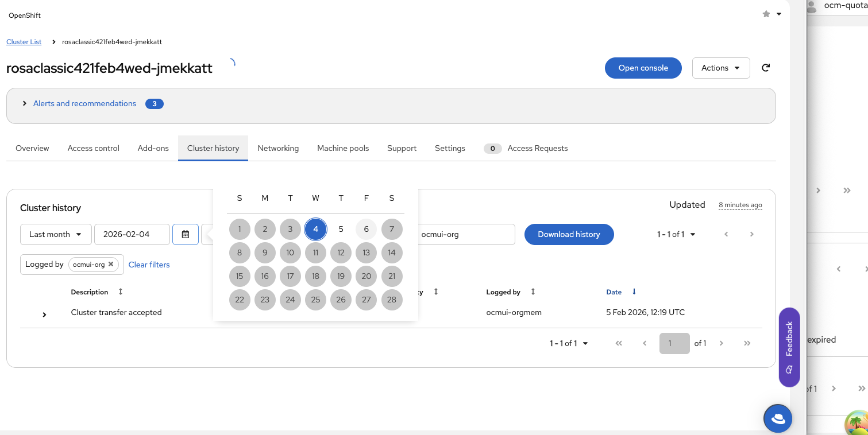Click the favorite star icon
This screenshot has height=435, width=868.
point(766,14)
